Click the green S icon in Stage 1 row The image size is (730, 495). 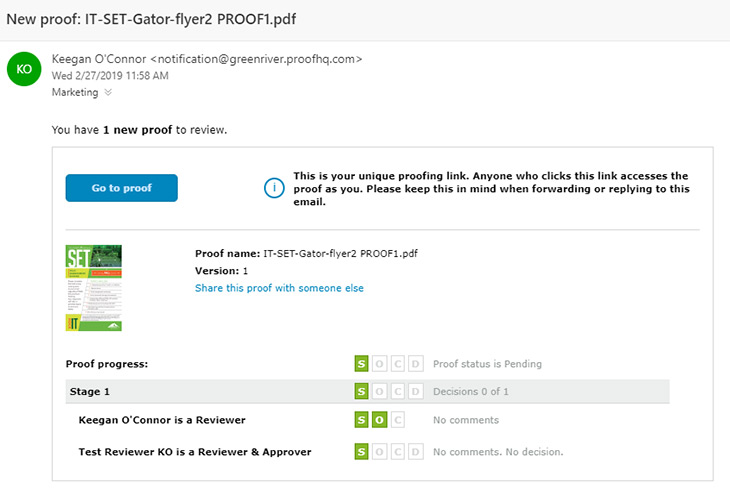click(361, 392)
